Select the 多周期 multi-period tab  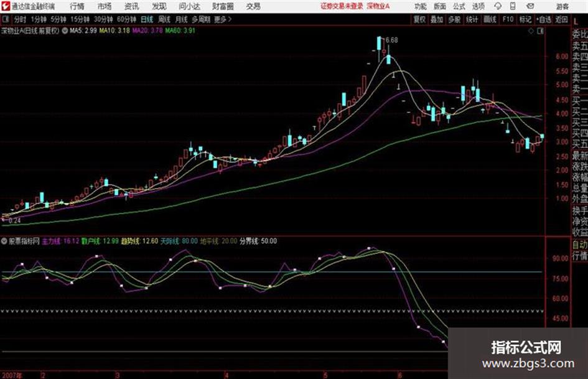pyautogui.click(x=201, y=19)
